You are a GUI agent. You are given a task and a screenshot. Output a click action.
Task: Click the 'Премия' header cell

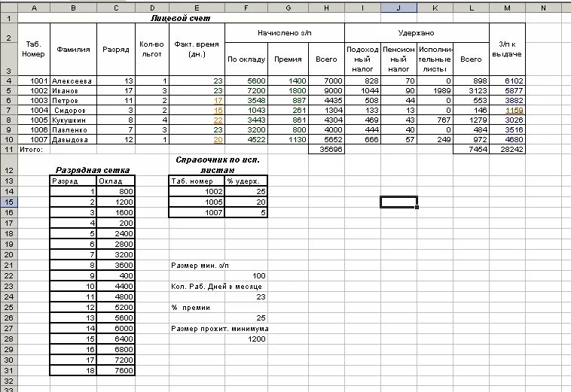point(288,59)
